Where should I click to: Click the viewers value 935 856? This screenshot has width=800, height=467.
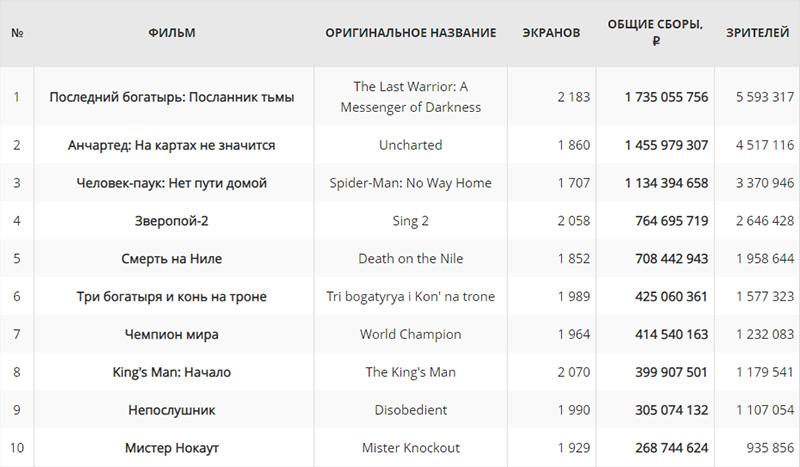coord(770,448)
